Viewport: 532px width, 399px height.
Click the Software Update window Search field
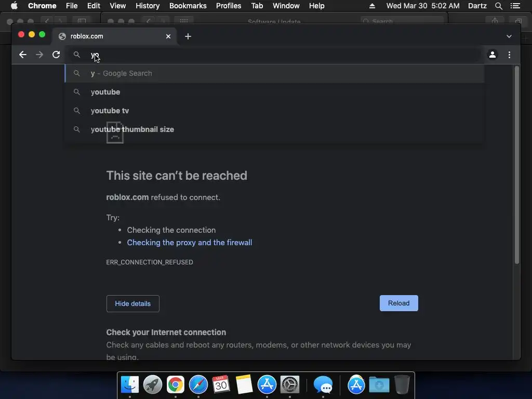pos(402,21)
